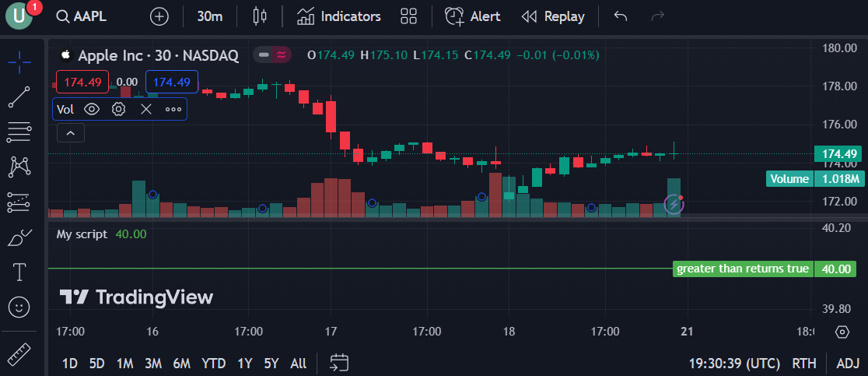
Task: Select the crosshair cursor tool
Action: coord(19,62)
